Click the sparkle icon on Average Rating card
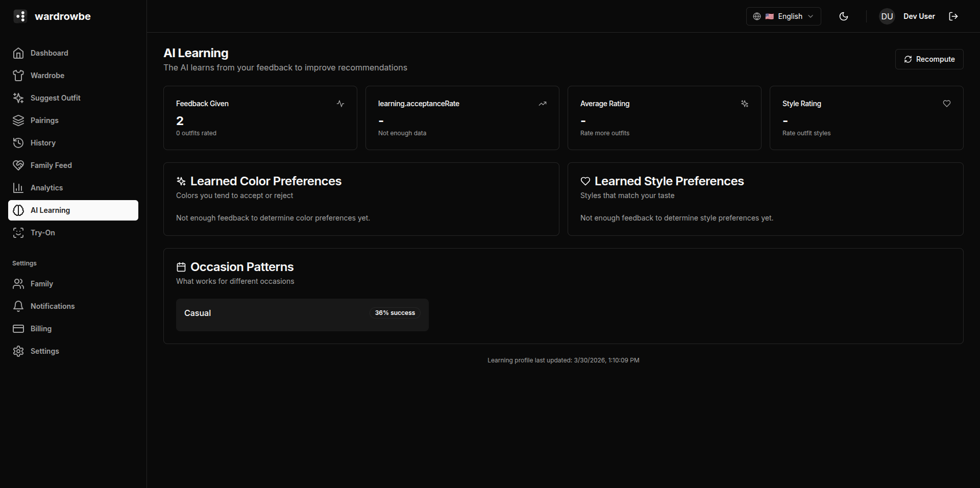Screen dimensions: 980x488 [x=745, y=104]
